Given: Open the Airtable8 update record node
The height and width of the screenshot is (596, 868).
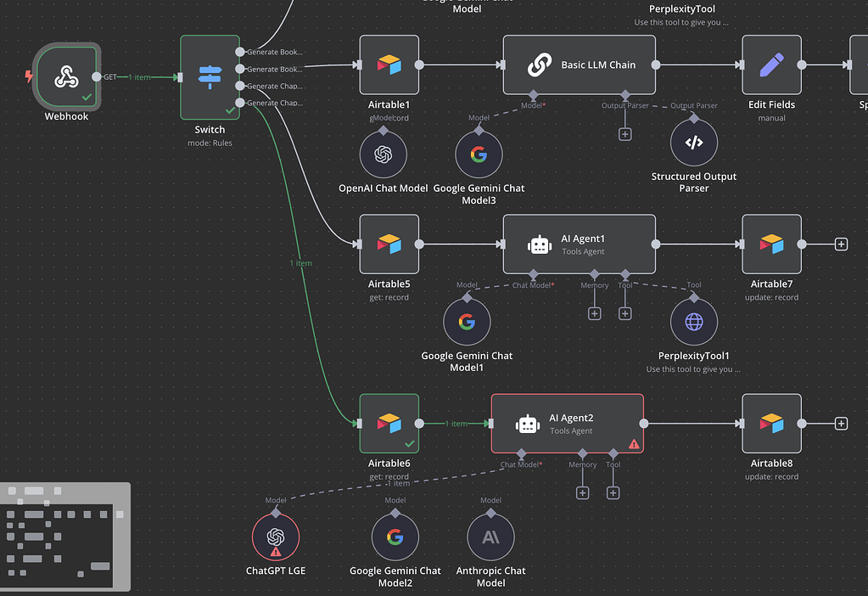Looking at the screenshot, I should point(770,423).
